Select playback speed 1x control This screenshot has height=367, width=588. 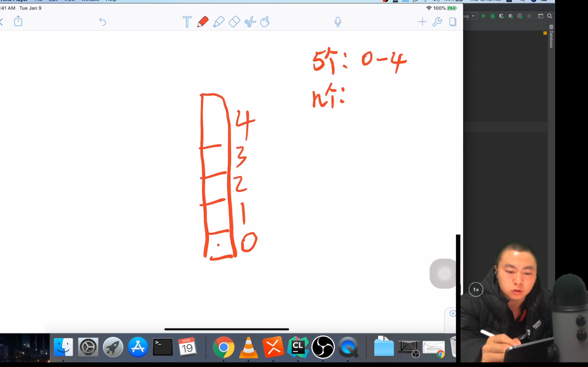475,289
